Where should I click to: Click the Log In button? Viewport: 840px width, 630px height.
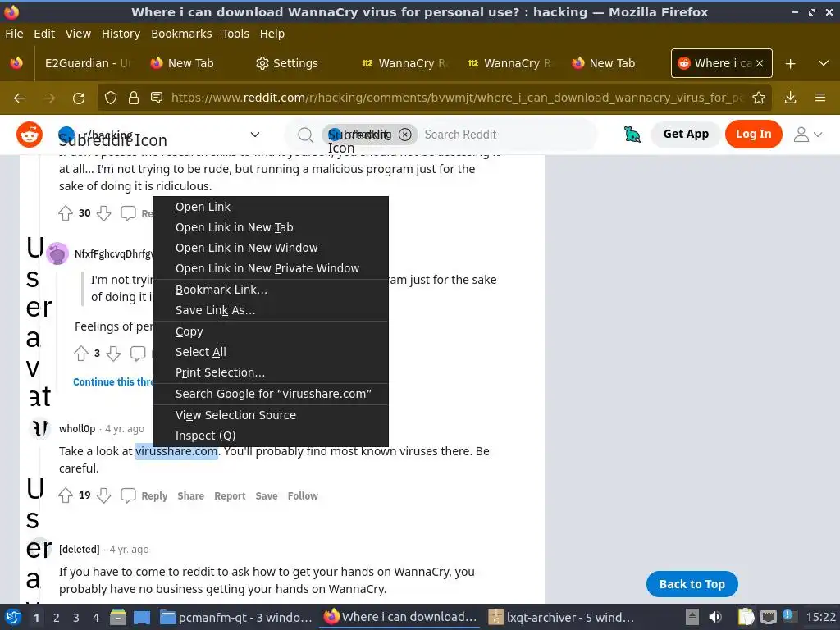pos(753,134)
